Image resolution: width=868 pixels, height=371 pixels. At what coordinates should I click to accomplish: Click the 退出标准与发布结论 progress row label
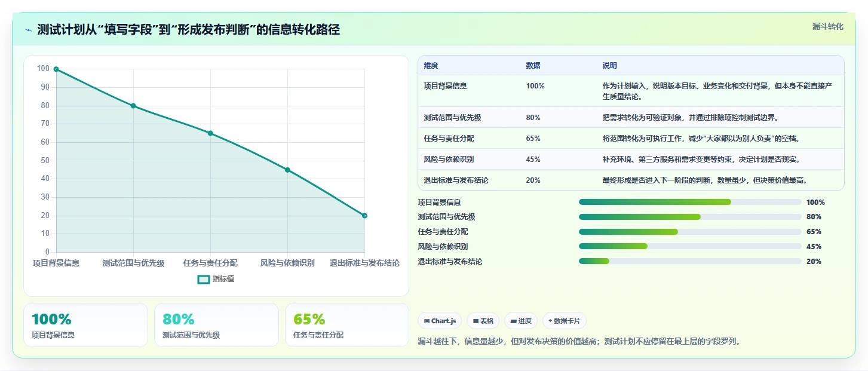tap(450, 262)
